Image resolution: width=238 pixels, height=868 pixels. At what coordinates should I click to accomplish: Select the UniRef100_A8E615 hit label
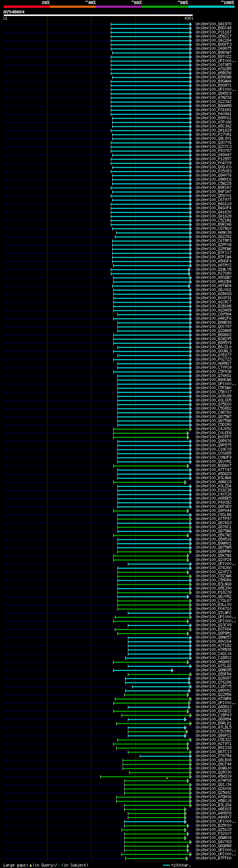point(213,809)
